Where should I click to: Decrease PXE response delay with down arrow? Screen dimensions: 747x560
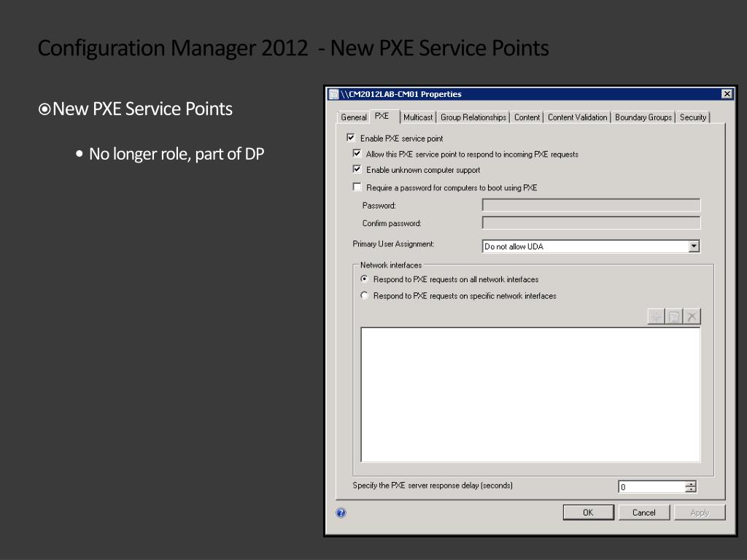[x=690, y=489]
